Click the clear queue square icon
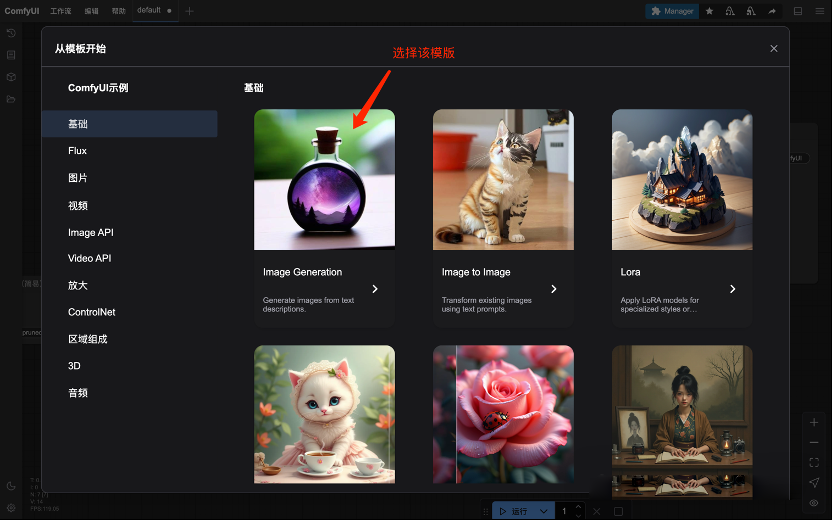This screenshot has height=520, width=832. [x=618, y=512]
